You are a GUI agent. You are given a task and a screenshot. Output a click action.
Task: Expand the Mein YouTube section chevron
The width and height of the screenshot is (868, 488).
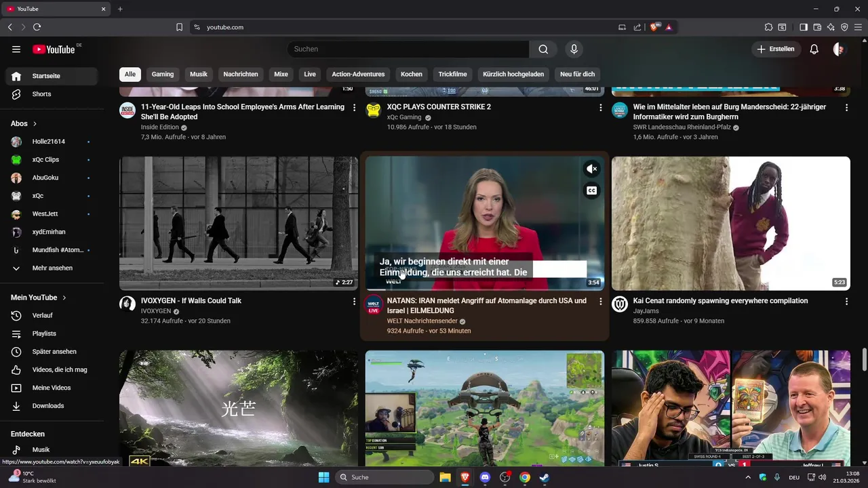64,298
